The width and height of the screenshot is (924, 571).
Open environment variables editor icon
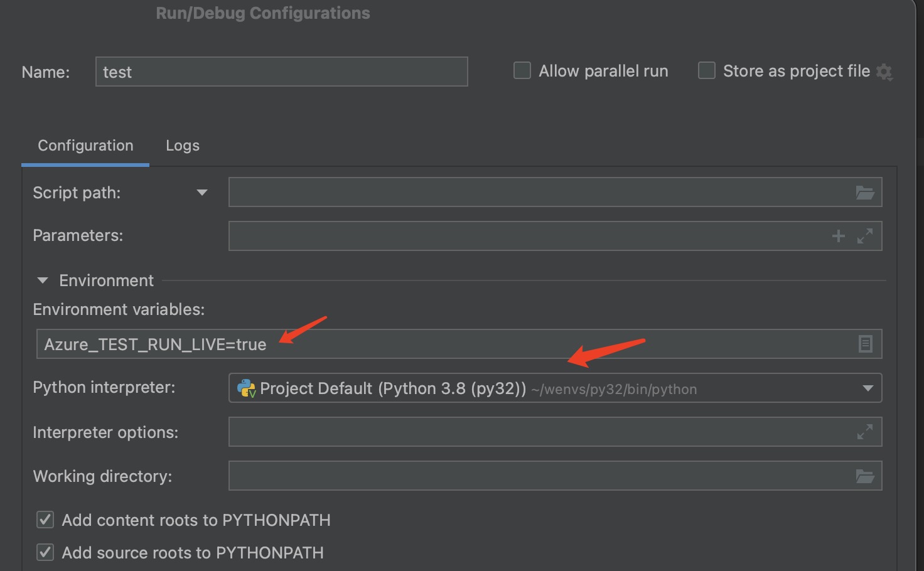[x=865, y=344]
